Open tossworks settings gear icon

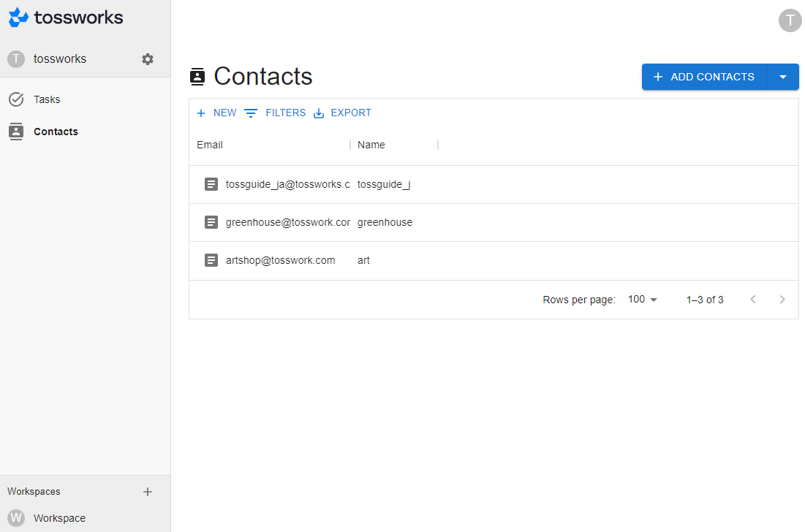pos(148,59)
